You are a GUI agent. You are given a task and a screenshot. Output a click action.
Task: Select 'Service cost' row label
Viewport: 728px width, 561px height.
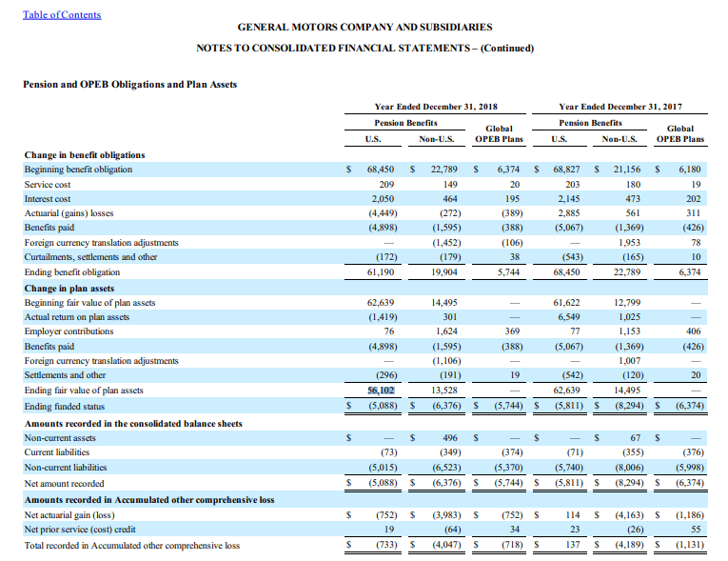click(x=48, y=185)
